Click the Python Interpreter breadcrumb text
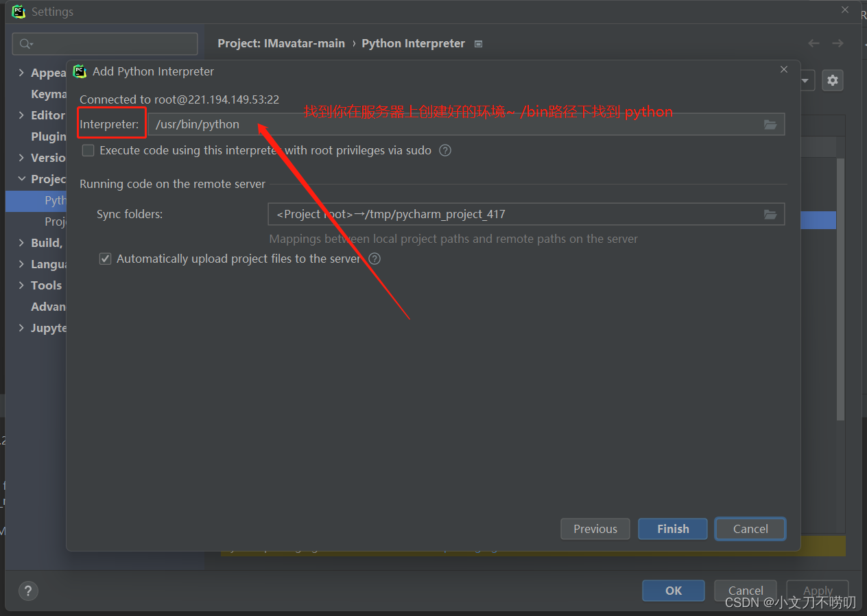867x616 pixels. coord(414,43)
